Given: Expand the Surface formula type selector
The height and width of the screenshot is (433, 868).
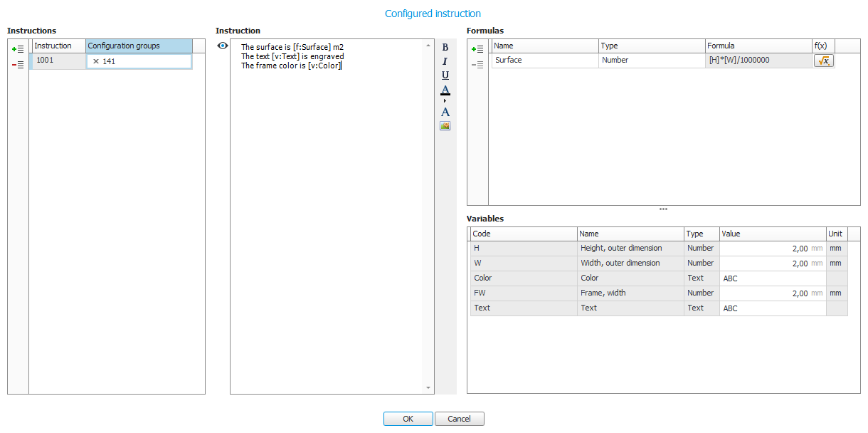Looking at the screenshot, I should pyautogui.click(x=651, y=60).
